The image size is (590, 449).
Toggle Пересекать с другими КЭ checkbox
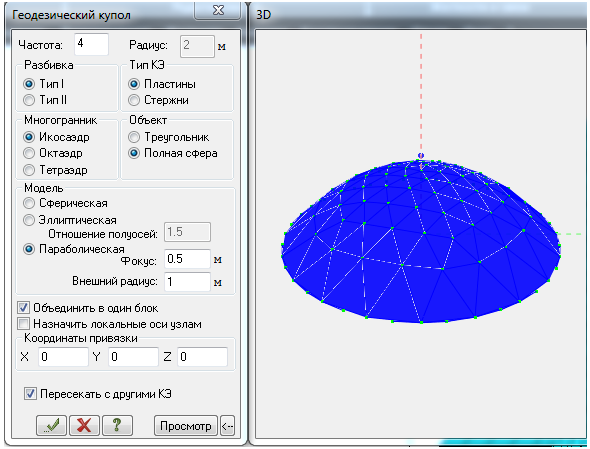98,394
